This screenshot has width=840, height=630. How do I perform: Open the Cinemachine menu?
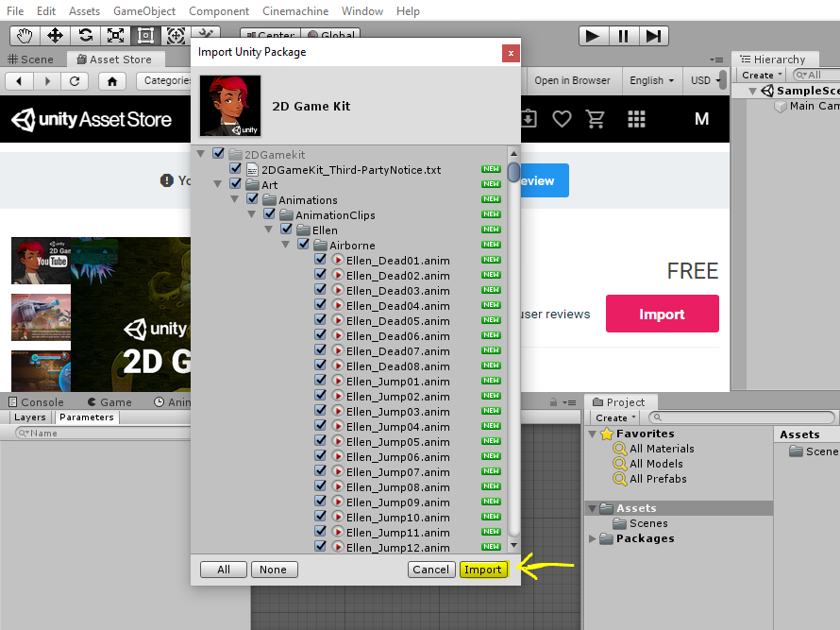click(295, 10)
